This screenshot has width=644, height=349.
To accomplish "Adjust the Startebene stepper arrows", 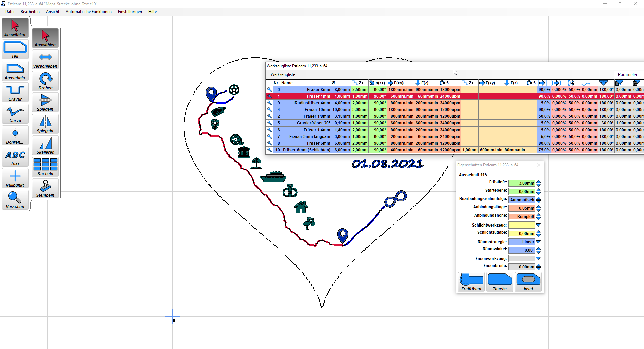I will (x=538, y=192).
